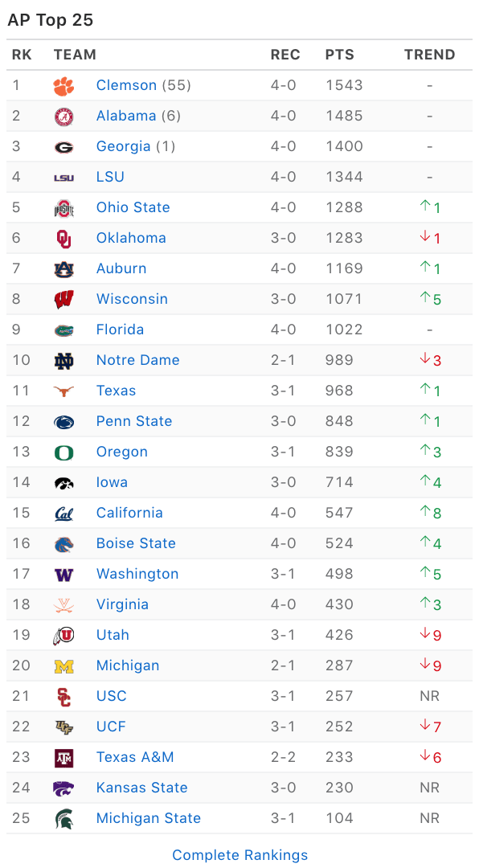Viewport: 479px width, 868px height.
Task: Select the Notre Dame ND logo
Action: 63,361
